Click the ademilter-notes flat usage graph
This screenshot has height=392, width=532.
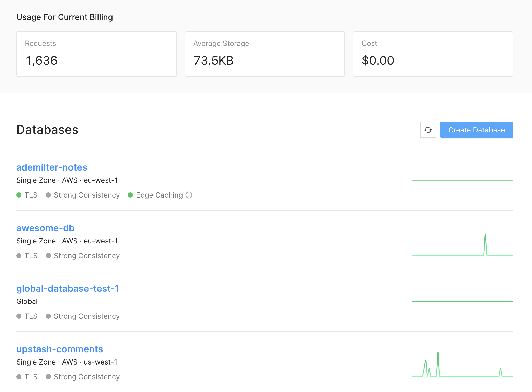(462, 180)
